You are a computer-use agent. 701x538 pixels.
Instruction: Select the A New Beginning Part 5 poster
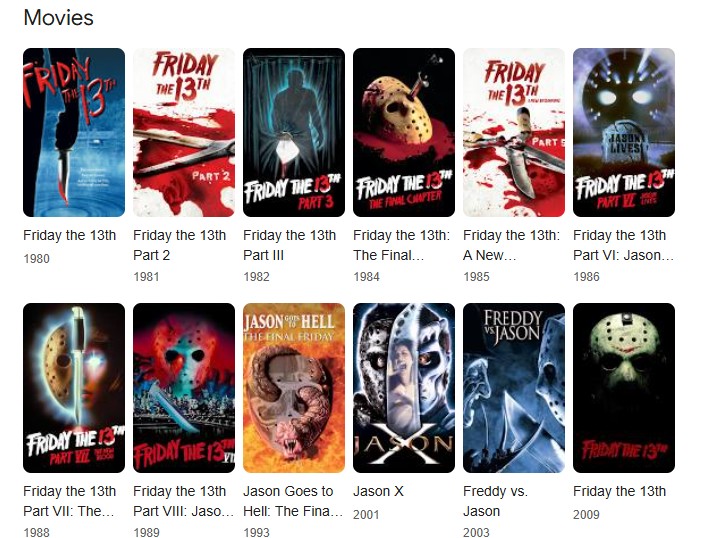click(x=514, y=132)
